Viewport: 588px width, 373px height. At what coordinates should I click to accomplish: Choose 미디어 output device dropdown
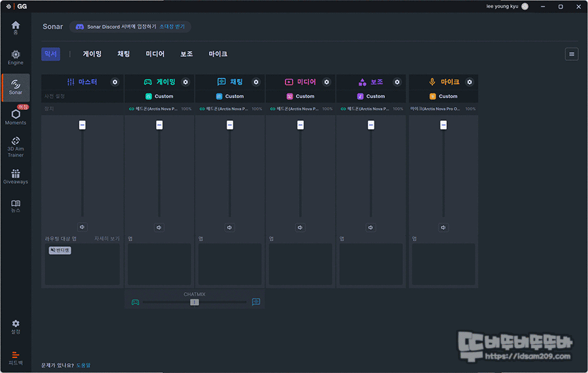click(x=301, y=108)
